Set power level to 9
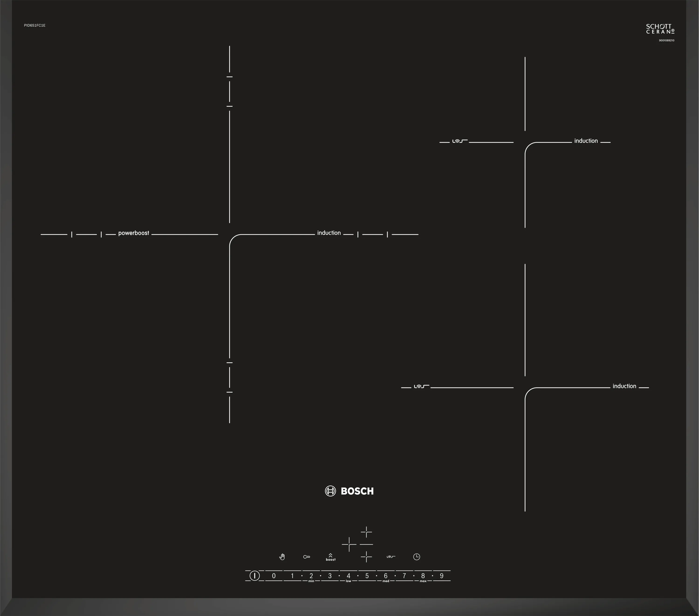This screenshot has width=699, height=616. [x=442, y=576]
